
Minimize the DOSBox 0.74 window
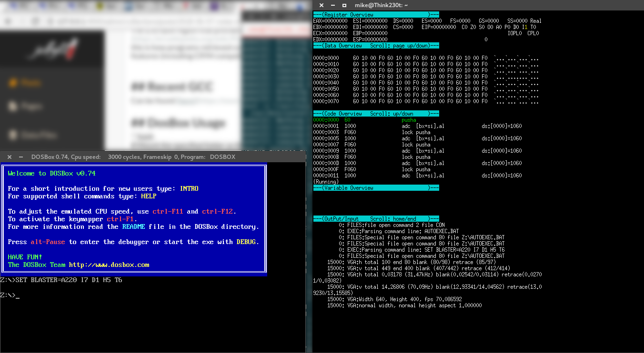[x=20, y=157]
